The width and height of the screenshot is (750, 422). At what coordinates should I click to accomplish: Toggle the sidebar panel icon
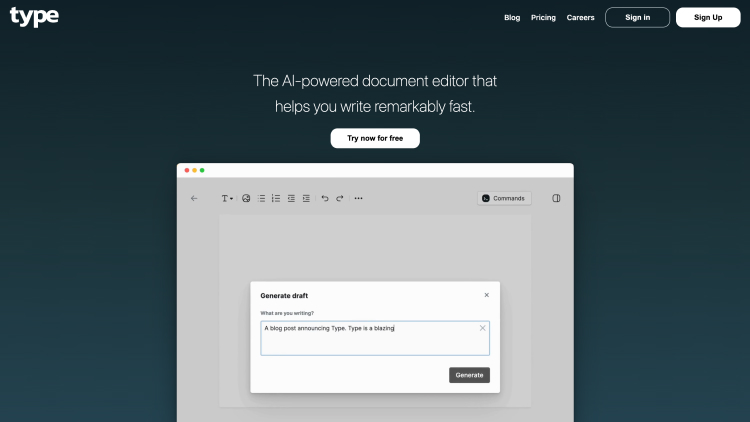click(557, 198)
